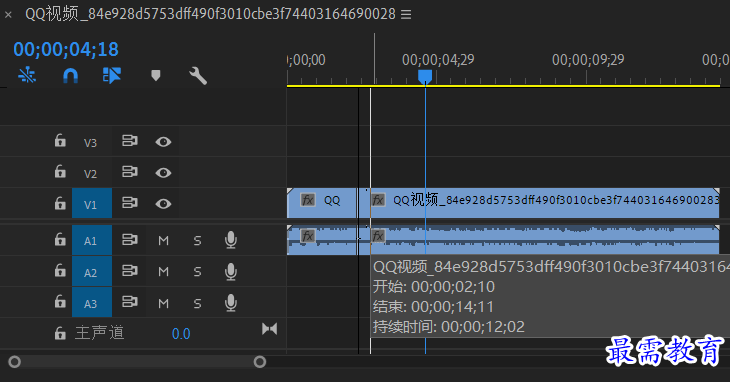Toggle sync lock on V1

click(129, 203)
